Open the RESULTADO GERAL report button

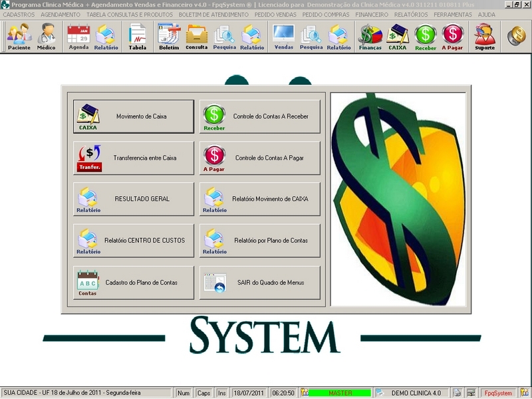coord(134,199)
